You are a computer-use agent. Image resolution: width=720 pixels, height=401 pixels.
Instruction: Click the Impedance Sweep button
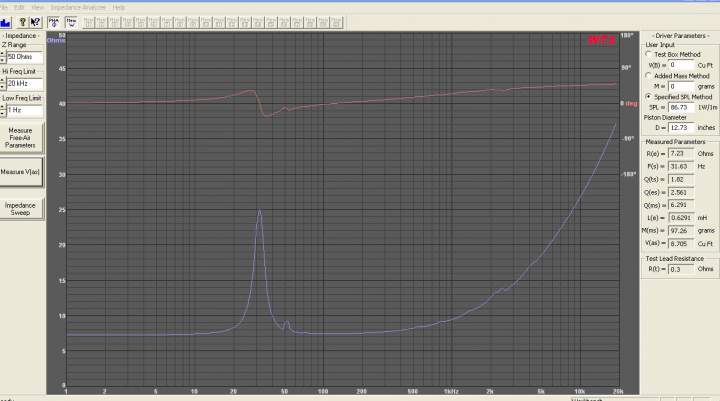click(20, 207)
